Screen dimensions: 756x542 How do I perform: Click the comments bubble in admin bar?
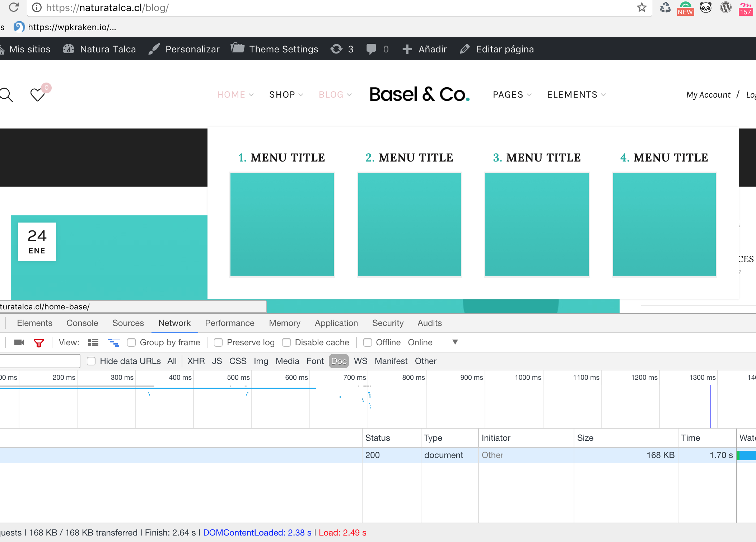coord(372,49)
